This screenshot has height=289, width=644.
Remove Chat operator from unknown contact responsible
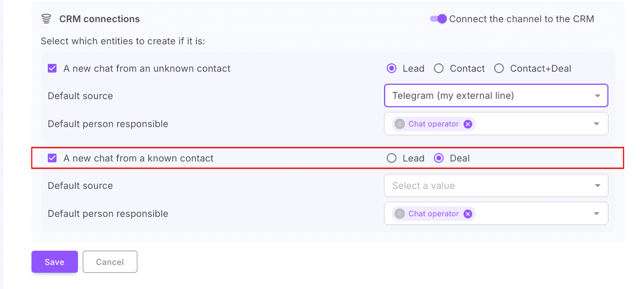tap(468, 124)
